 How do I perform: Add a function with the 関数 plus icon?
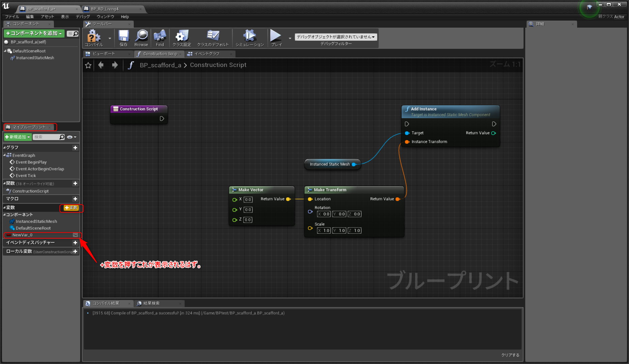point(75,184)
